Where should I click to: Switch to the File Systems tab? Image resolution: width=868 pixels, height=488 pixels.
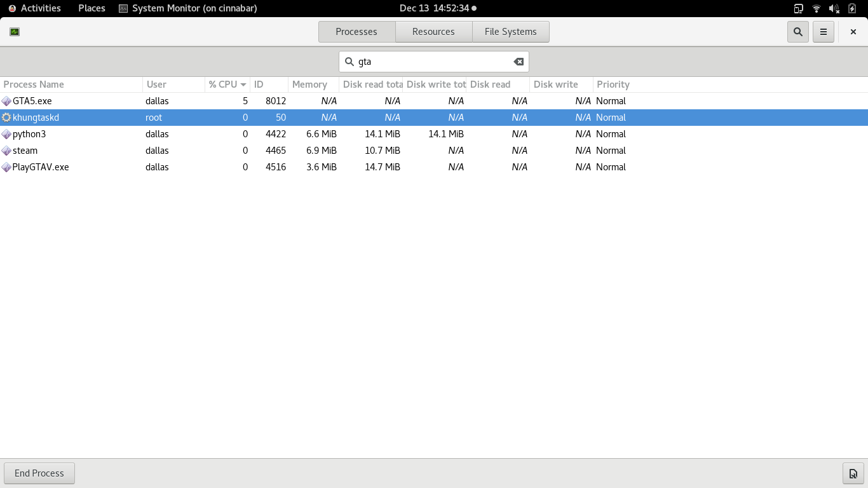point(510,32)
